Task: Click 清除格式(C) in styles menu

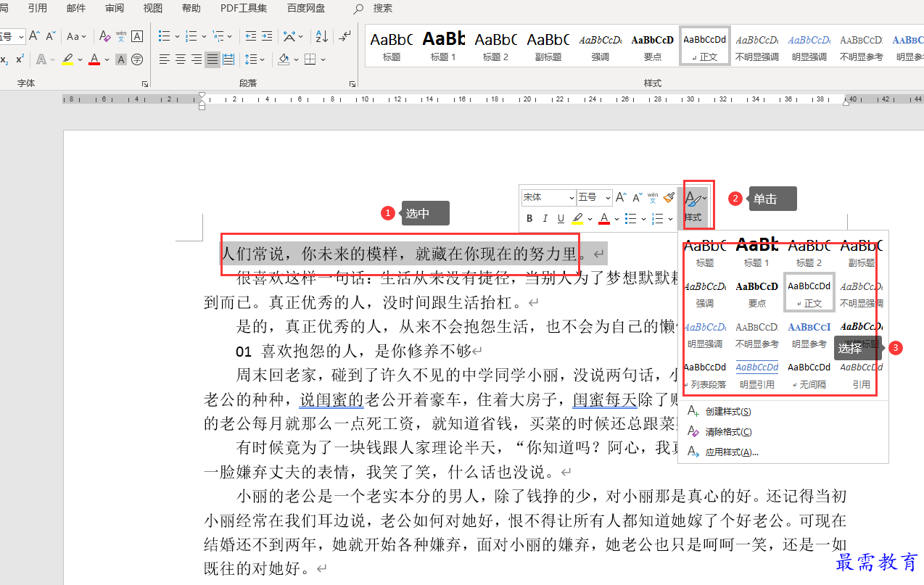Action: (783, 432)
